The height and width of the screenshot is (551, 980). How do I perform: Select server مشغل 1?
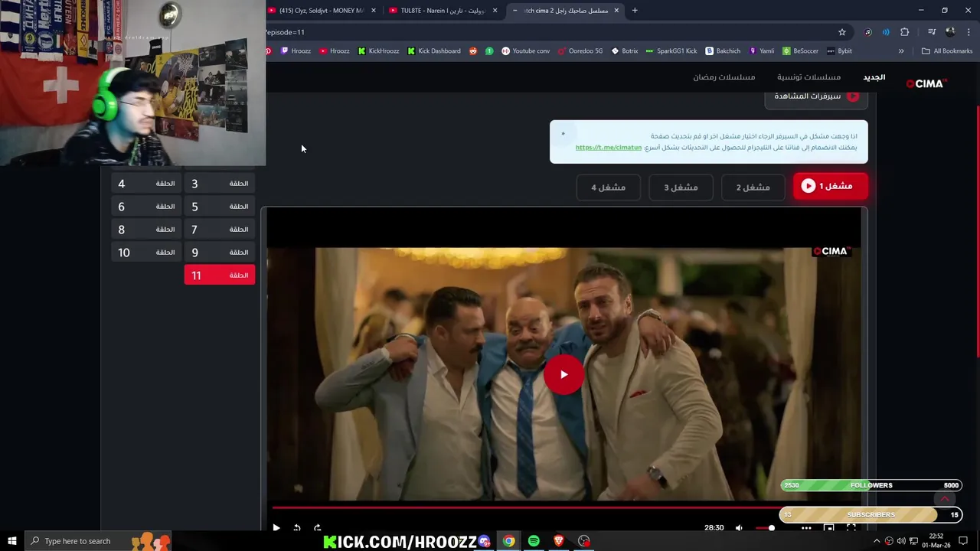(x=830, y=186)
